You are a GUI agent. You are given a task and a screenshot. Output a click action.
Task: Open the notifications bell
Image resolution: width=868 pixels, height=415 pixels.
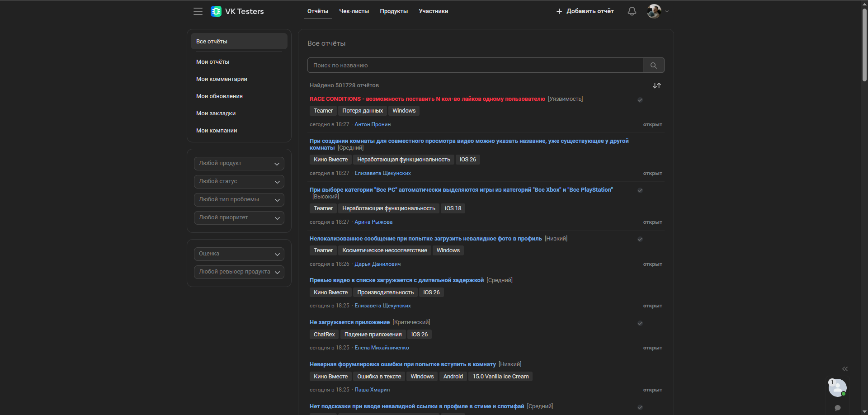click(632, 11)
